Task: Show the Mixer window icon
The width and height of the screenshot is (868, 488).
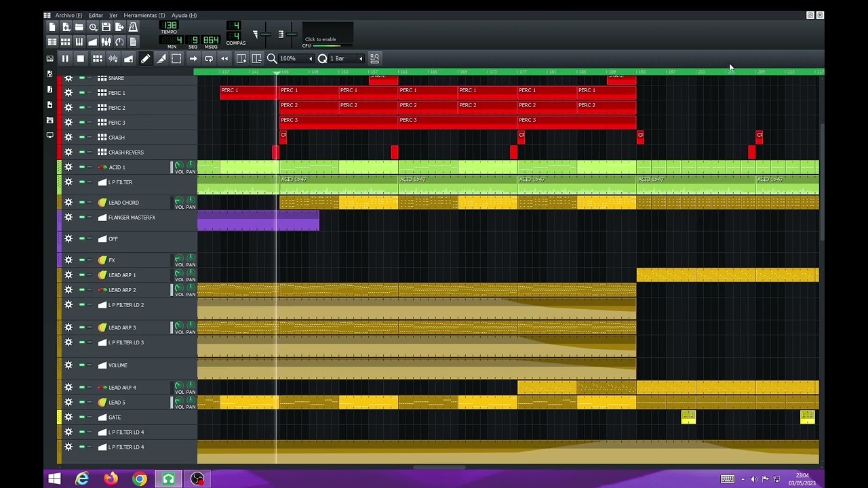Action: click(x=106, y=42)
